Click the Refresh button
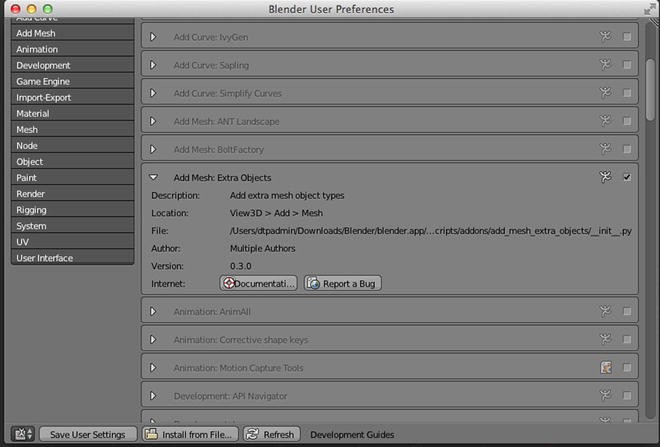The height and width of the screenshot is (447, 660). coord(272,434)
